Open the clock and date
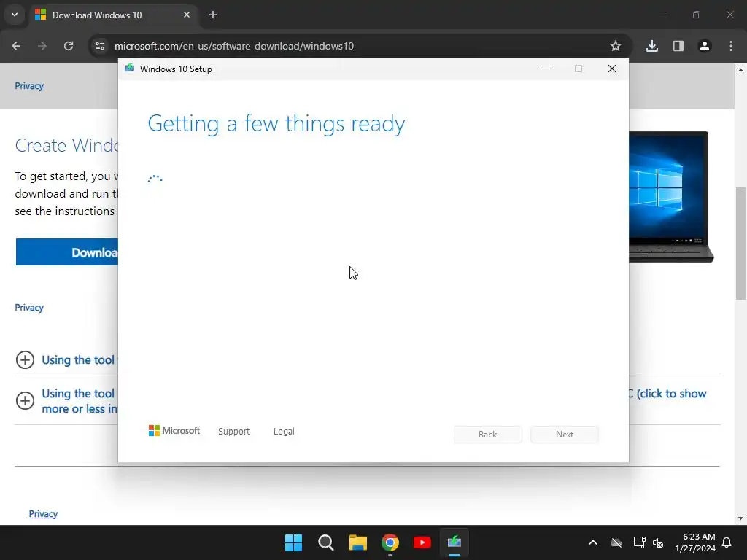This screenshot has width=747, height=560. [x=695, y=542]
